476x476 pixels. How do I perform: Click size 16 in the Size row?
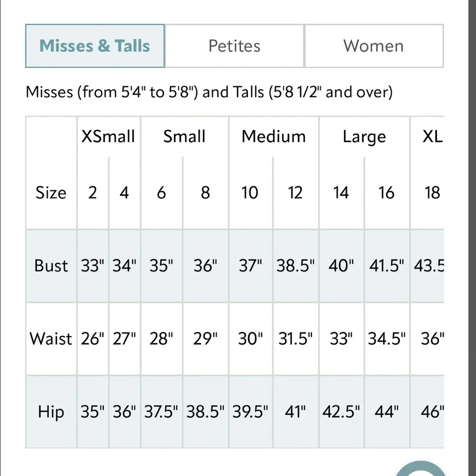pyautogui.click(x=387, y=193)
